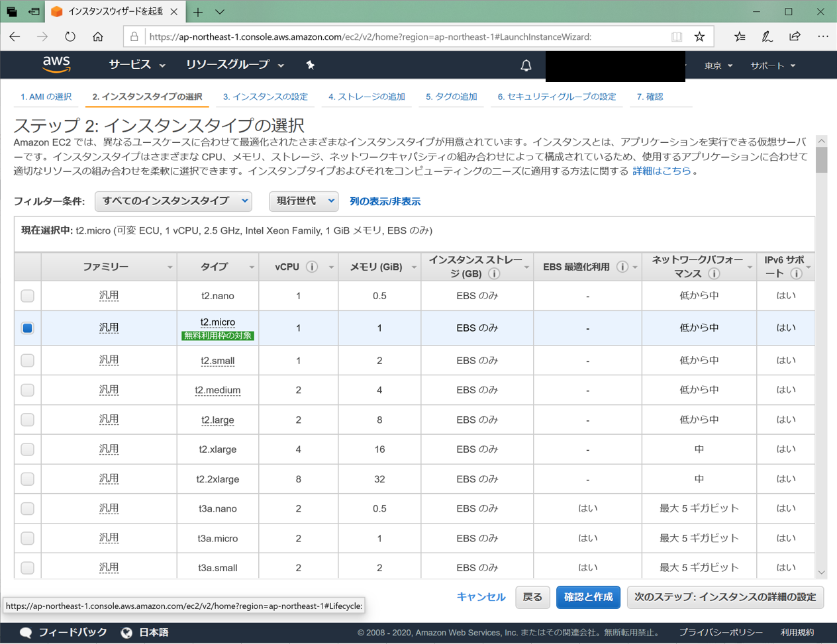Show tab previews chevron icon
Image resolution: width=837 pixels, height=644 pixels.
(220, 12)
